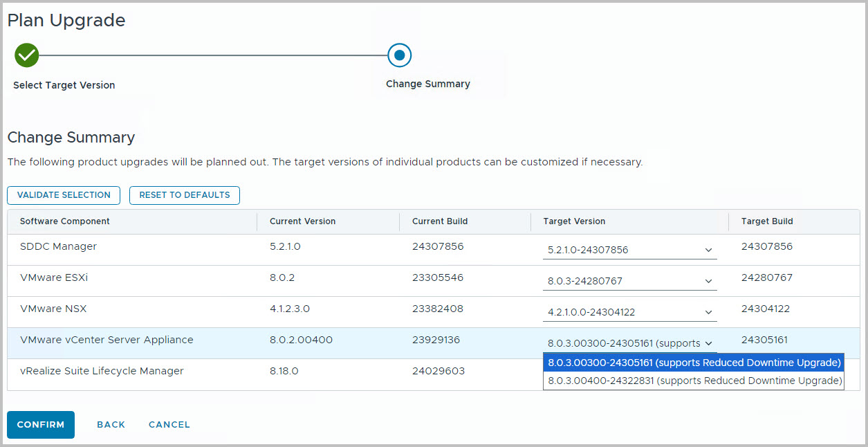The height and width of the screenshot is (447, 868).
Task: Click current version 4.1.2.3.0 cell
Action: [290, 309]
